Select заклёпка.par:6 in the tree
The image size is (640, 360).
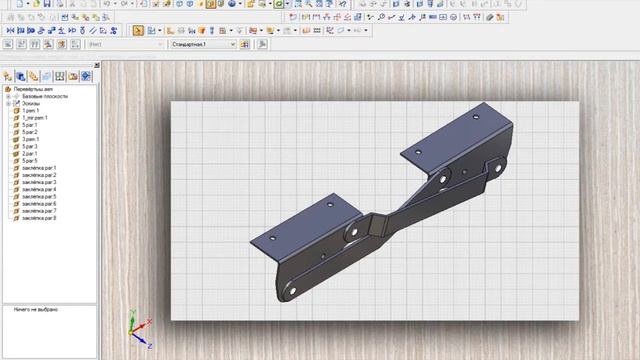click(x=39, y=204)
